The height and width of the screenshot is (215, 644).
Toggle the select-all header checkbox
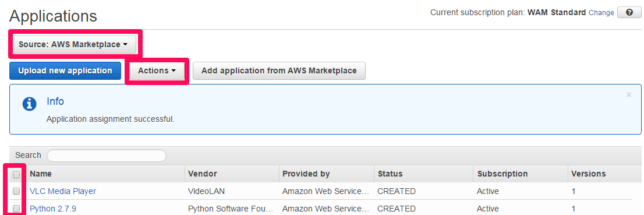point(16,175)
